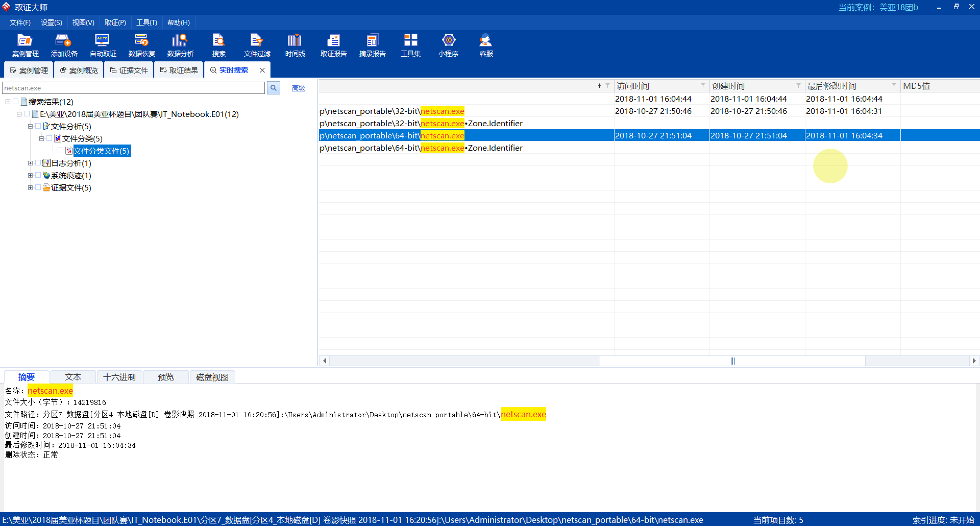Screen dimensions: 980x526
Task: Click the netscan.exe search input field
Action: (x=134, y=88)
